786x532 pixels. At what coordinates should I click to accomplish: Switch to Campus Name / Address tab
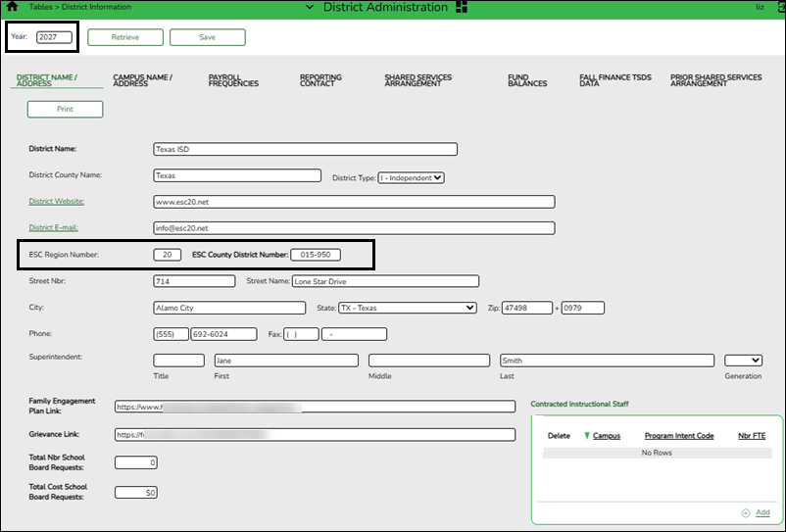pyautogui.click(x=142, y=80)
